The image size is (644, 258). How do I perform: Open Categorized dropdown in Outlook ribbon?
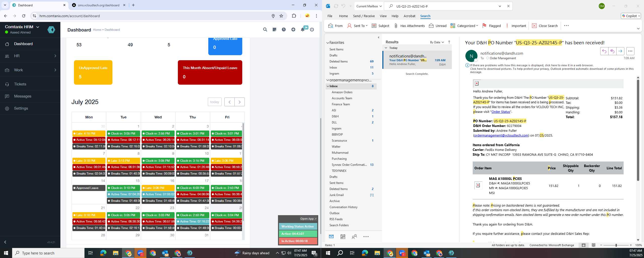coord(464,26)
